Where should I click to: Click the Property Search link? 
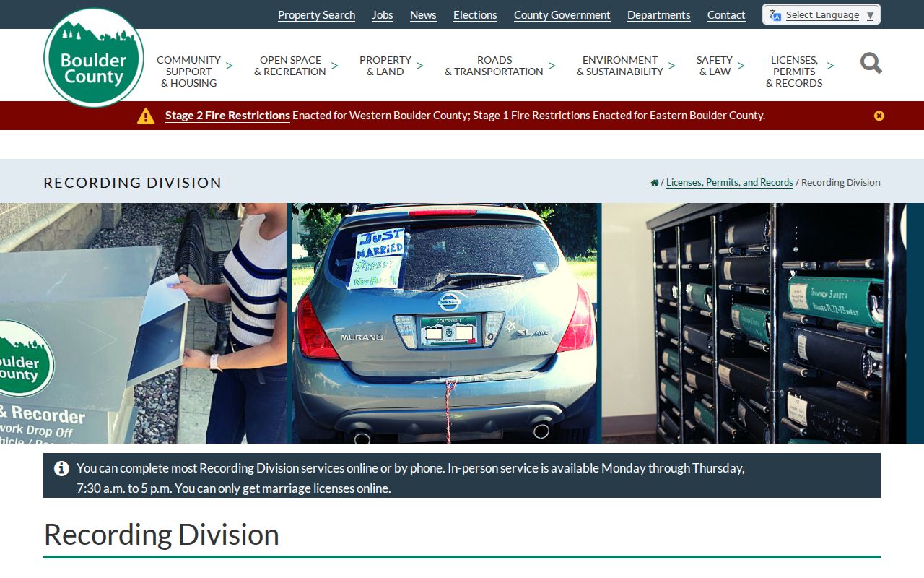coord(316,15)
